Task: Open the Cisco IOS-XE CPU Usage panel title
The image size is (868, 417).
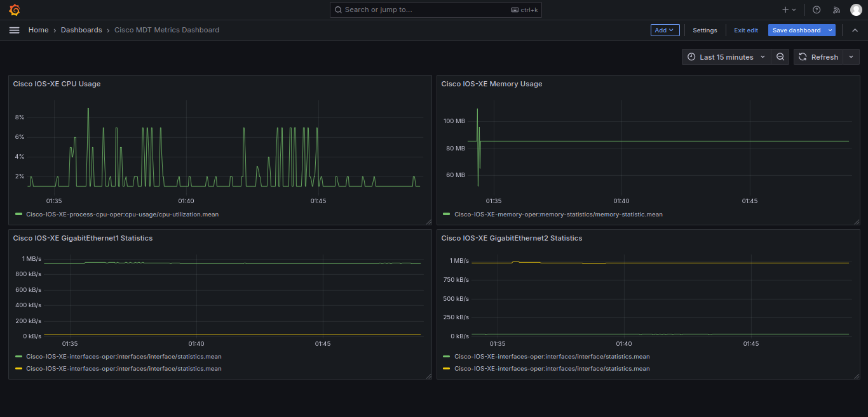Action: [57, 84]
